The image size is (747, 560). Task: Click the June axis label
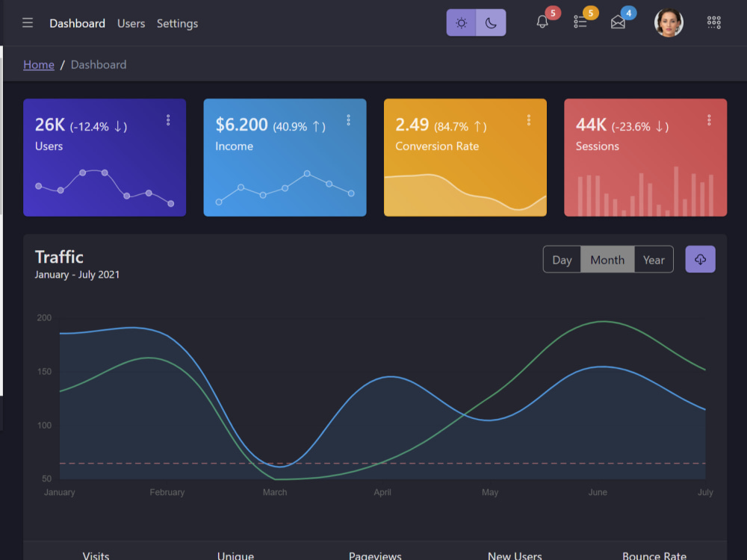598,492
